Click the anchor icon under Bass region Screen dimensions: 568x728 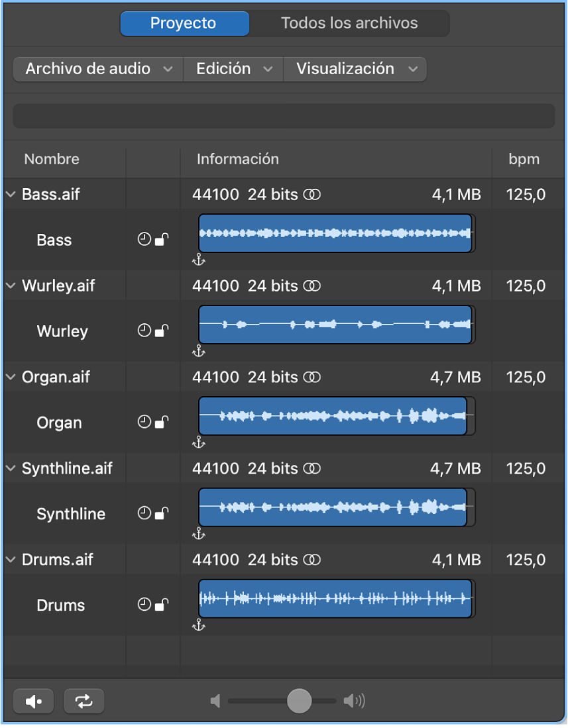tap(198, 260)
